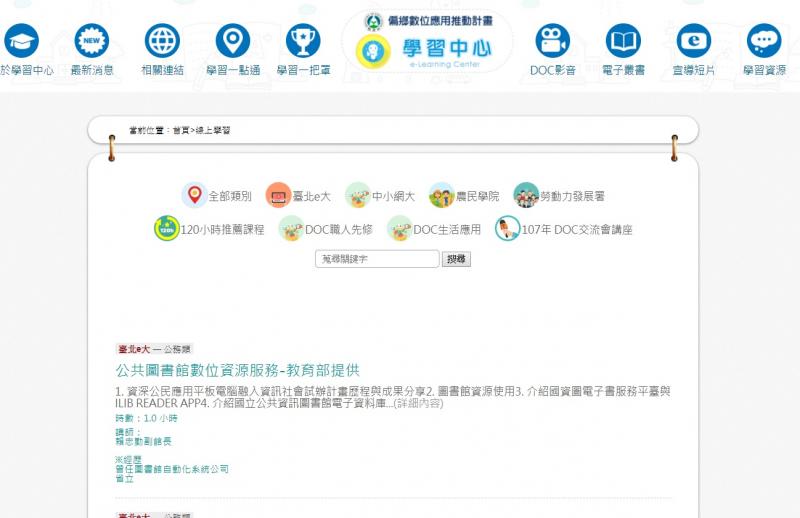The image size is (800, 518).
Task: Click the 農民學院 farmers icon
Action: point(441,195)
